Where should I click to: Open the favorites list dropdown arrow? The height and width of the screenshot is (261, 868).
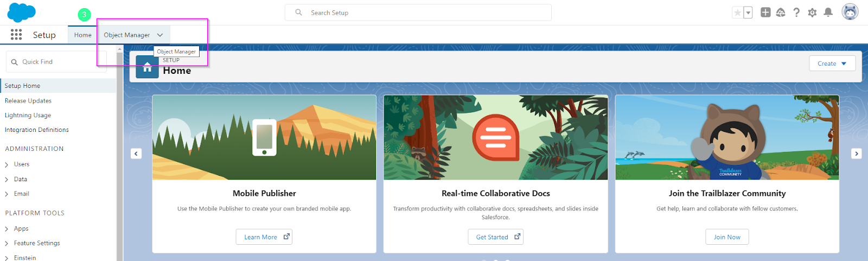coord(748,12)
